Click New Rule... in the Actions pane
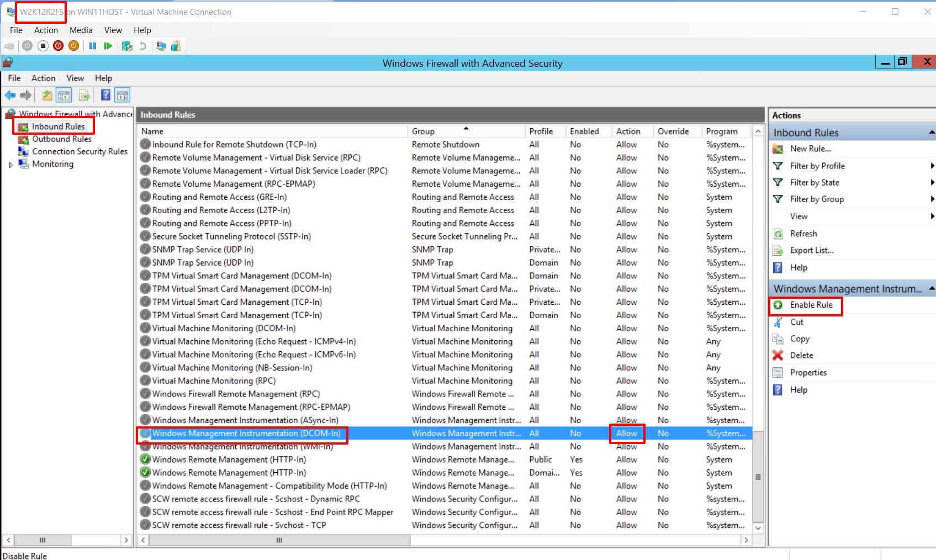The image size is (936, 560). coord(810,149)
